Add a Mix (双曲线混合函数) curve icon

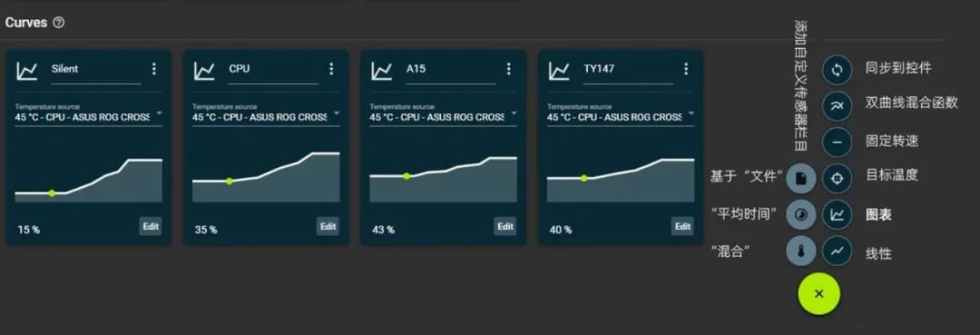[838, 105]
